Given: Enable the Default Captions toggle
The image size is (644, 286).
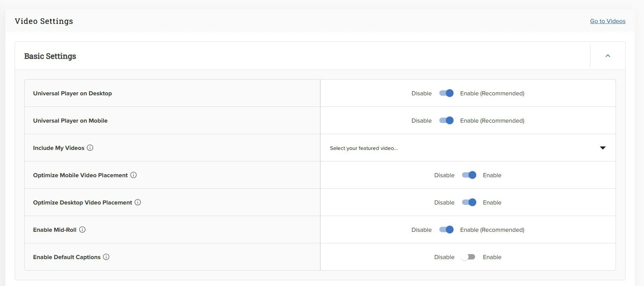Looking at the screenshot, I should pos(469,257).
